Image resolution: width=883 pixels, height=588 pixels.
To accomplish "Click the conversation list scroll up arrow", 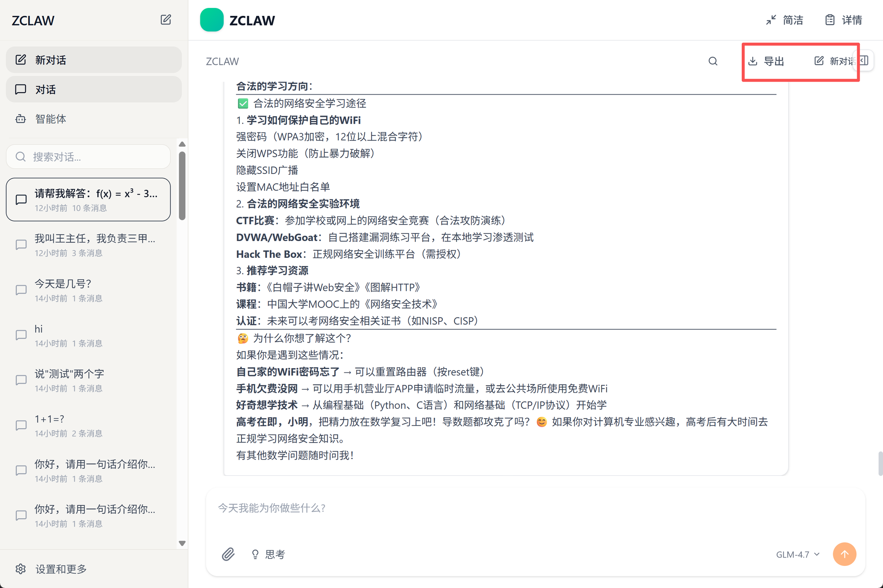I will [x=182, y=144].
